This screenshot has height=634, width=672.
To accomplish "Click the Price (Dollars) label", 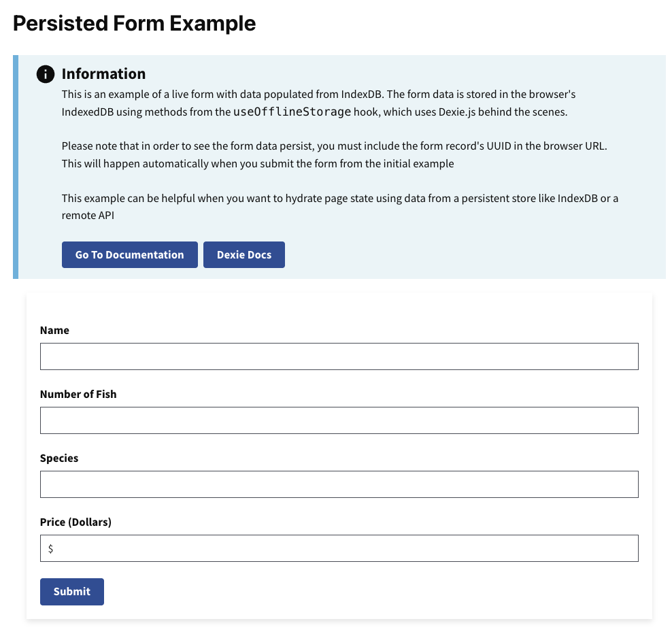I will 75,522.
